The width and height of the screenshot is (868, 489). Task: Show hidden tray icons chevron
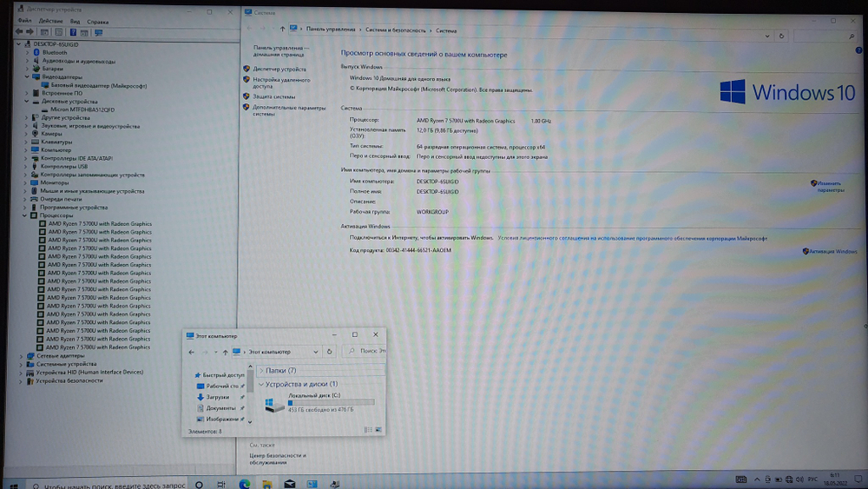pyautogui.click(x=757, y=479)
